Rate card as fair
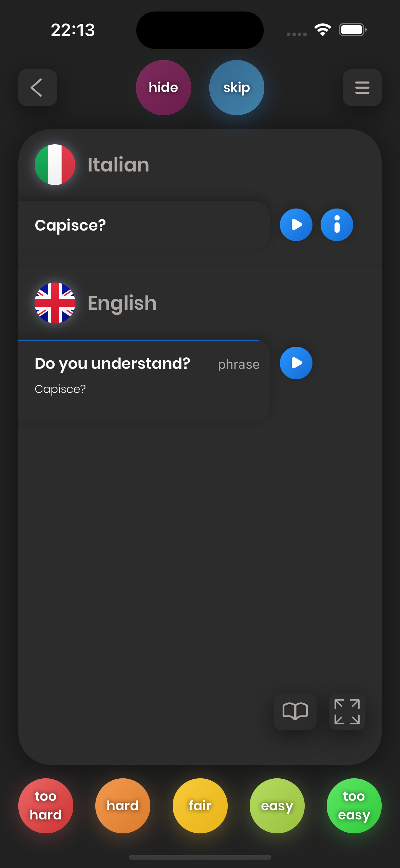Image resolution: width=400 pixels, height=868 pixels. pos(200,806)
